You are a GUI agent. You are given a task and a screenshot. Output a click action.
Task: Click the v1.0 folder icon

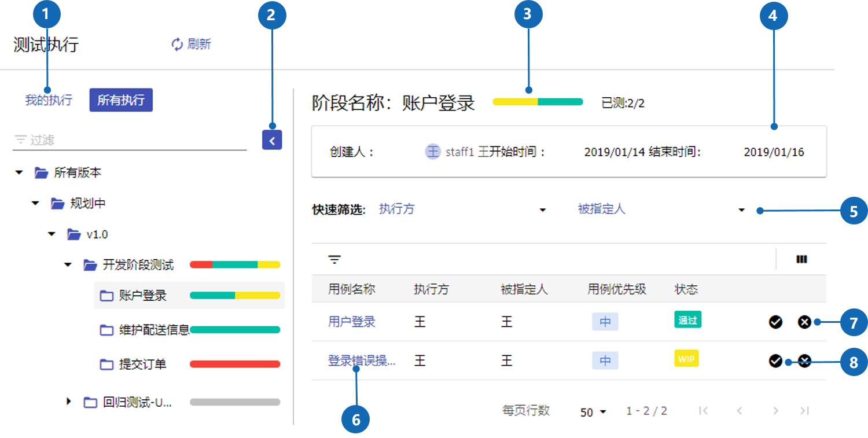(x=73, y=234)
